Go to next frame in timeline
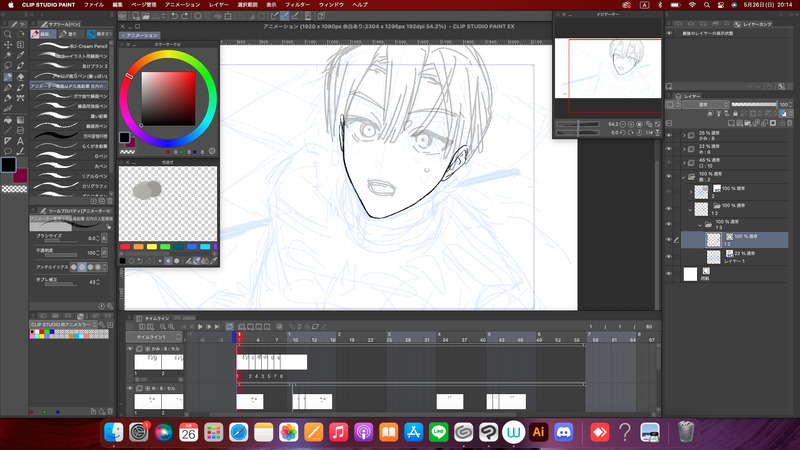 [x=209, y=327]
